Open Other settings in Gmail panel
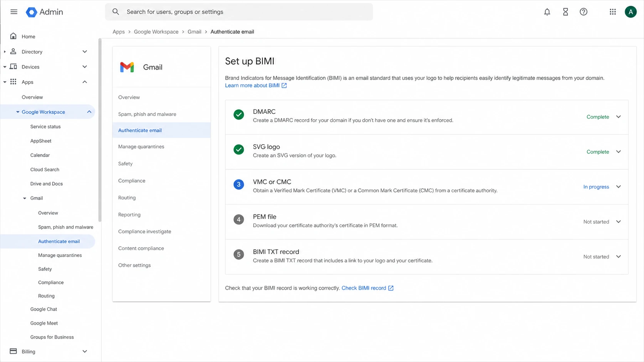 pos(134,265)
